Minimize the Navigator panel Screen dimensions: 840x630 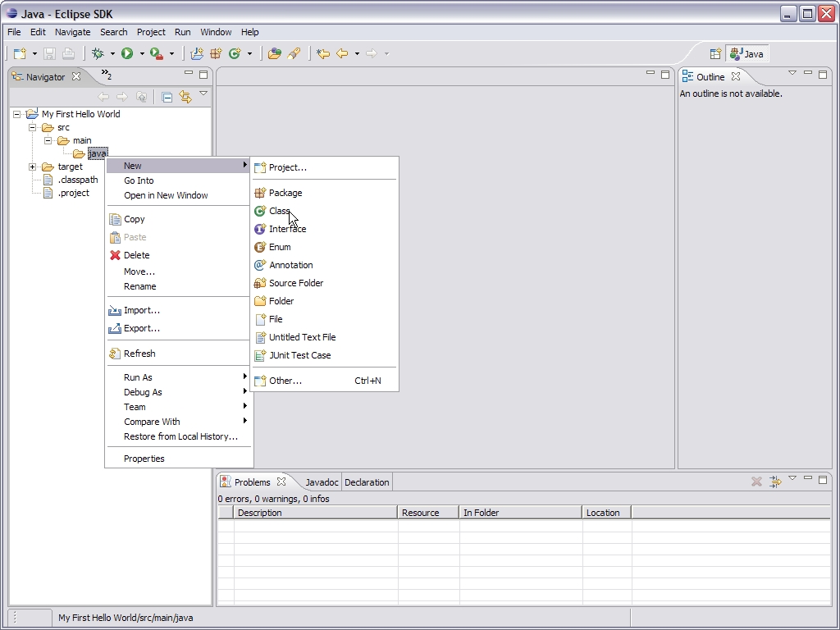coord(189,72)
